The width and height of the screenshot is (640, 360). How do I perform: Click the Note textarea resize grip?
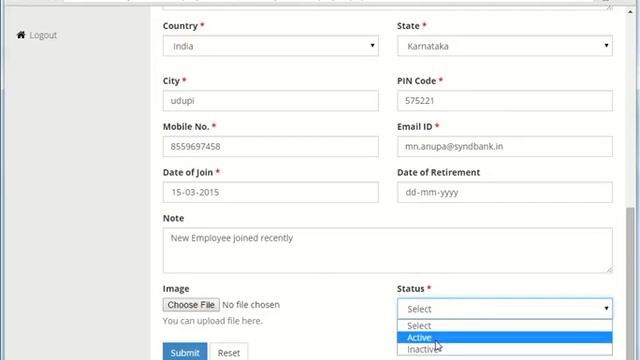[x=609, y=269]
